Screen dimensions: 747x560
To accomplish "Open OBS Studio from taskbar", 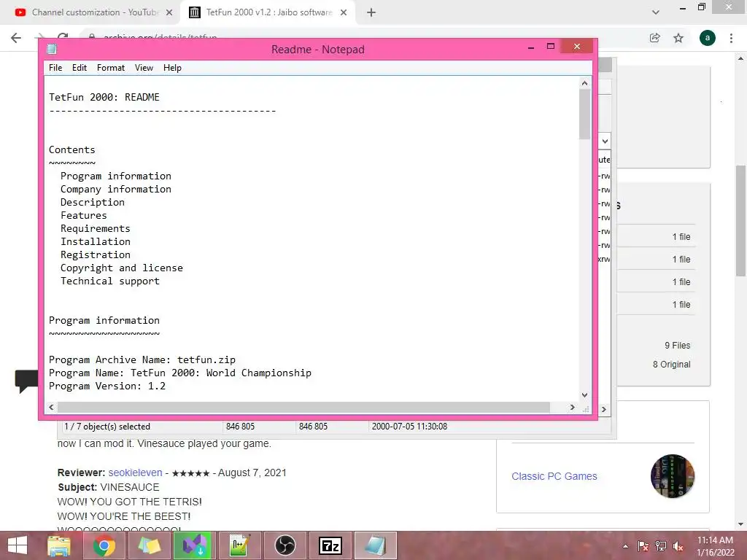I will [285, 545].
